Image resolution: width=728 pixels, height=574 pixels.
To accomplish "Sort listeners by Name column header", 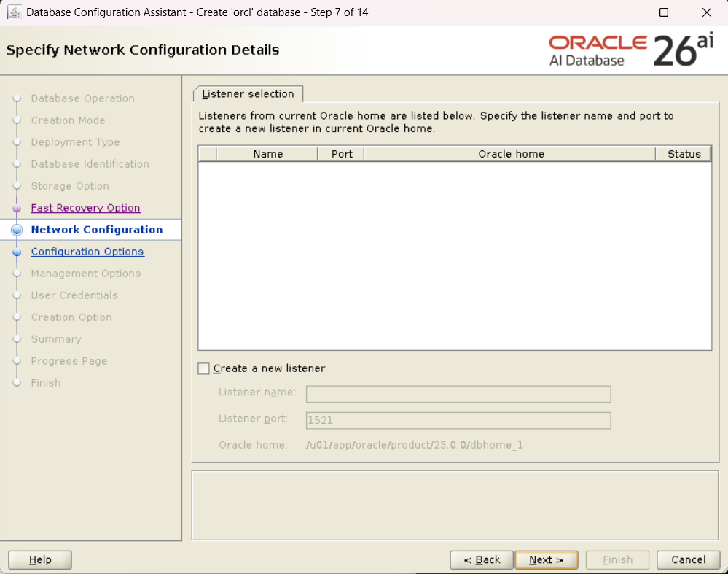I will click(267, 154).
